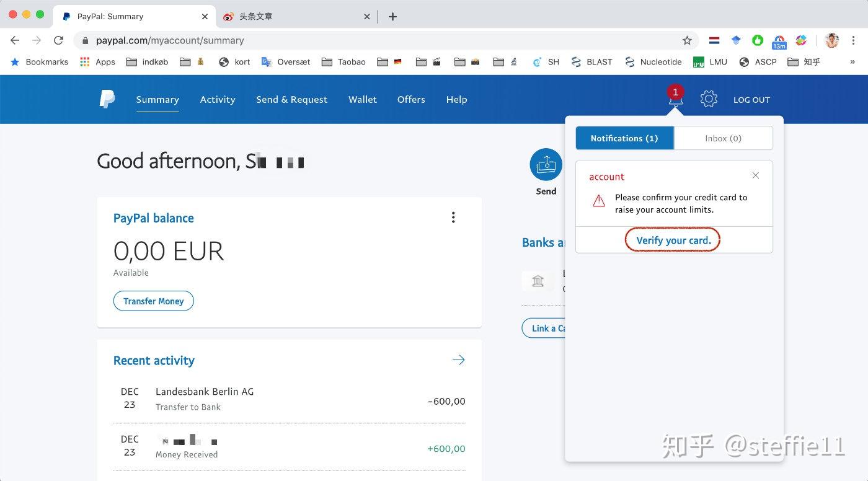Expand the bookmarks overflow chevron
The image size is (868, 481).
point(852,62)
